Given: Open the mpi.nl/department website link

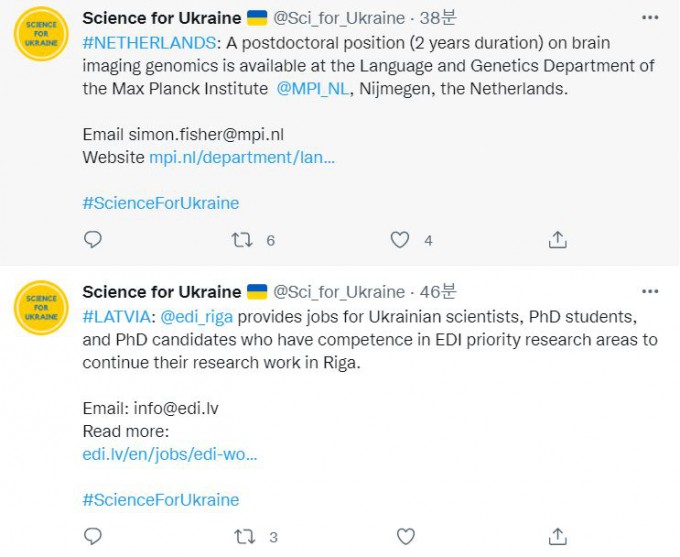Looking at the screenshot, I should click(242, 157).
